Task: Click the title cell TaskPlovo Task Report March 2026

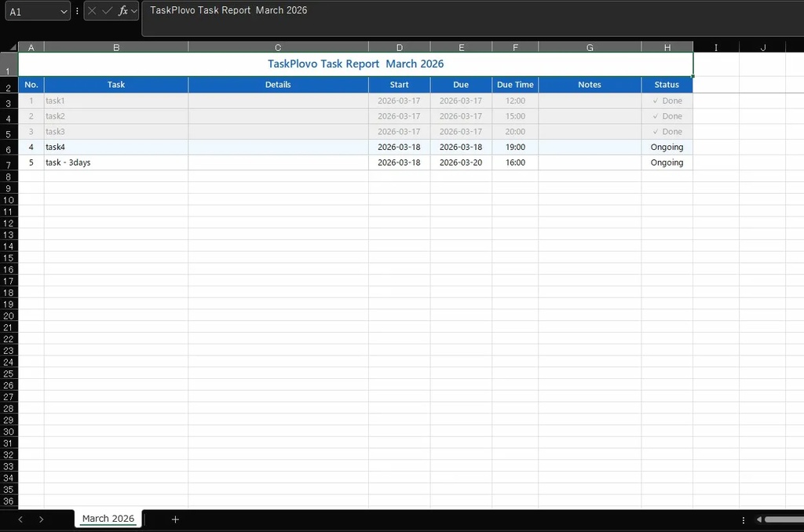Action: click(356, 64)
